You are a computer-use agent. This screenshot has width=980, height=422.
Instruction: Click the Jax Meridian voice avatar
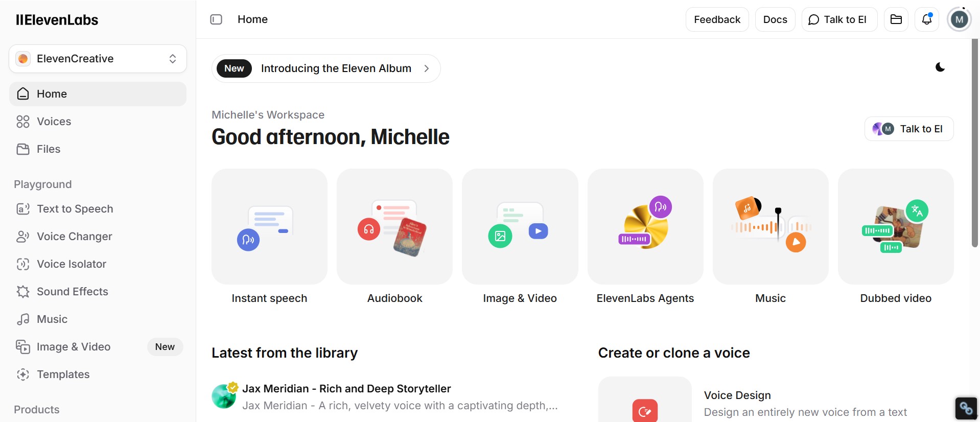pyautogui.click(x=224, y=396)
